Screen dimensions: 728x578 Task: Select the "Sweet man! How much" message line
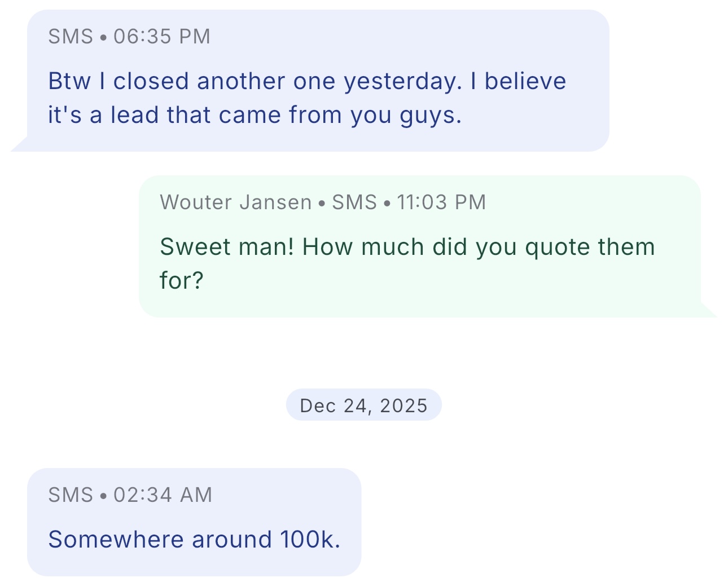pos(407,247)
